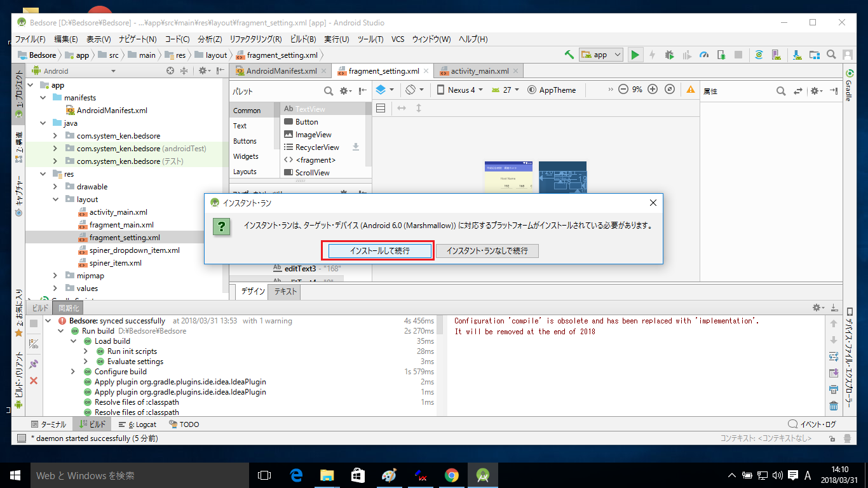Select the Buttons palette category

tap(245, 141)
